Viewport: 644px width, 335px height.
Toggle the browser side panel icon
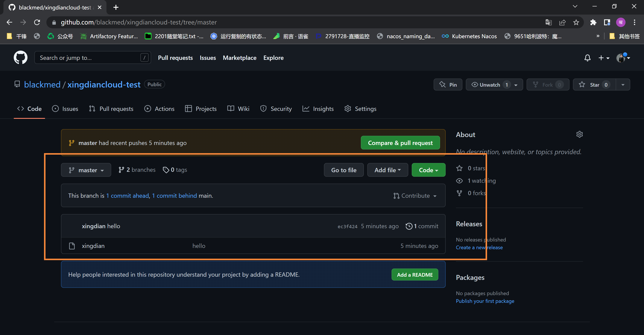(x=607, y=22)
